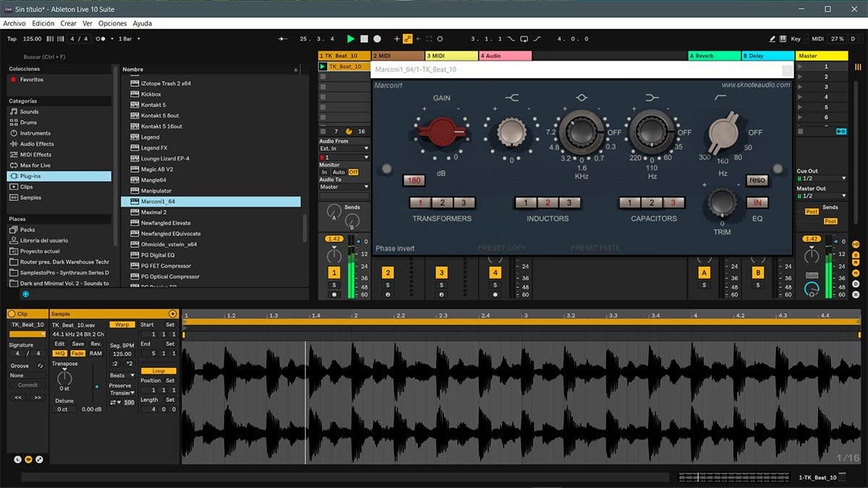The height and width of the screenshot is (488, 868).
Task: Solo track 1 with its S button
Action: click(x=334, y=285)
